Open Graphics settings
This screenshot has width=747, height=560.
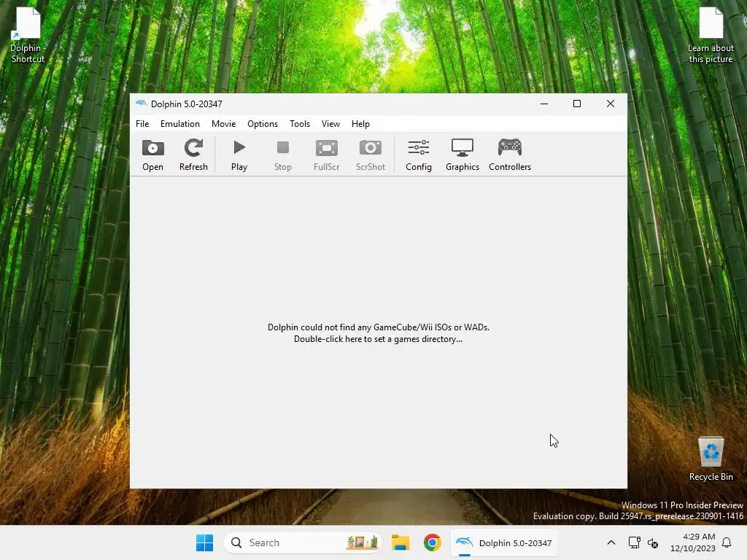click(462, 155)
